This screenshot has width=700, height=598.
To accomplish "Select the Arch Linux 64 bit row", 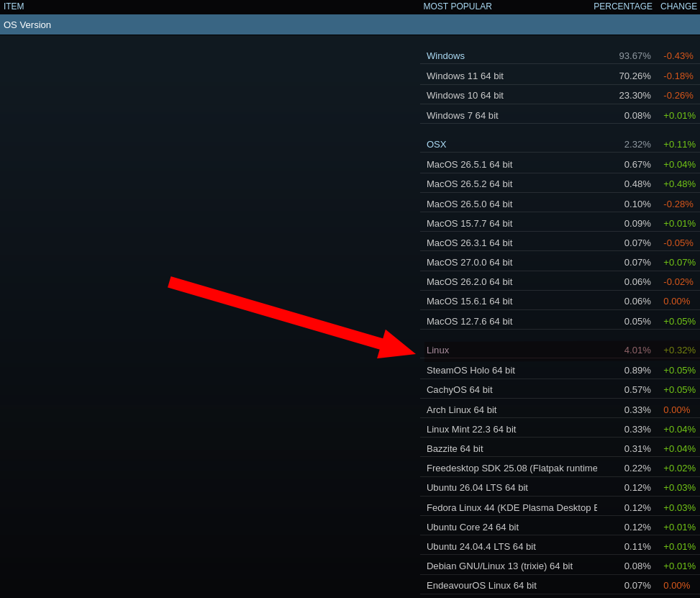I will pos(560,409).
